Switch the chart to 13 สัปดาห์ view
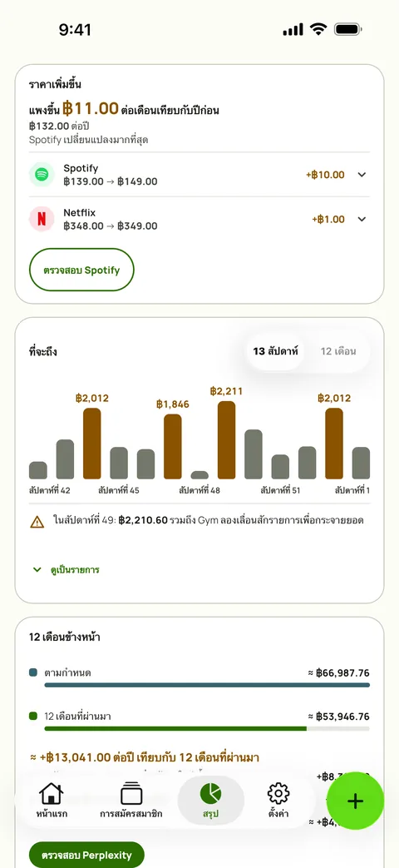This screenshot has width=399, height=868. pos(275,351)
